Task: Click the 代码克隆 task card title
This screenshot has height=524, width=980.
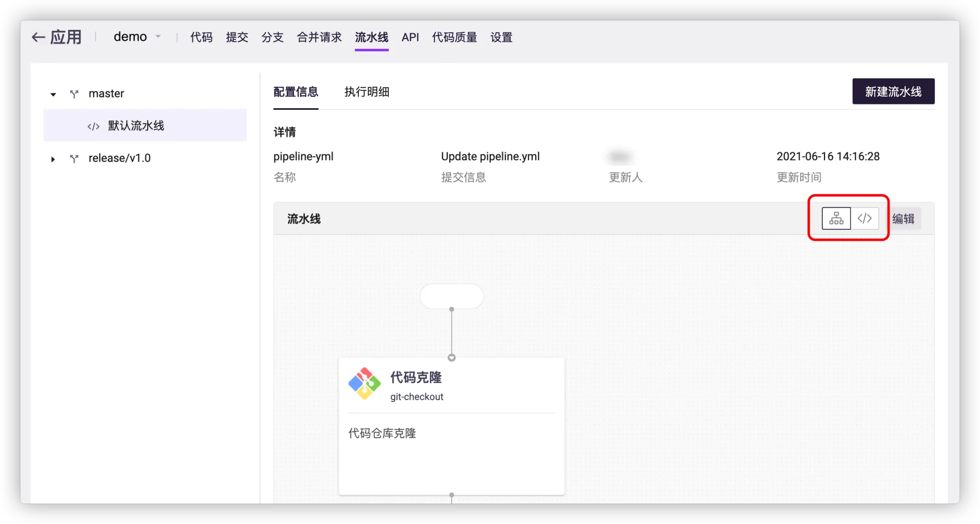Action: tap(416, 377)
